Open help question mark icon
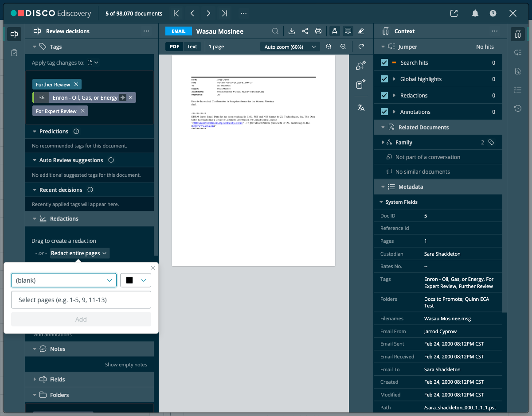Screen dimensions: 532x416 point(493,13)
